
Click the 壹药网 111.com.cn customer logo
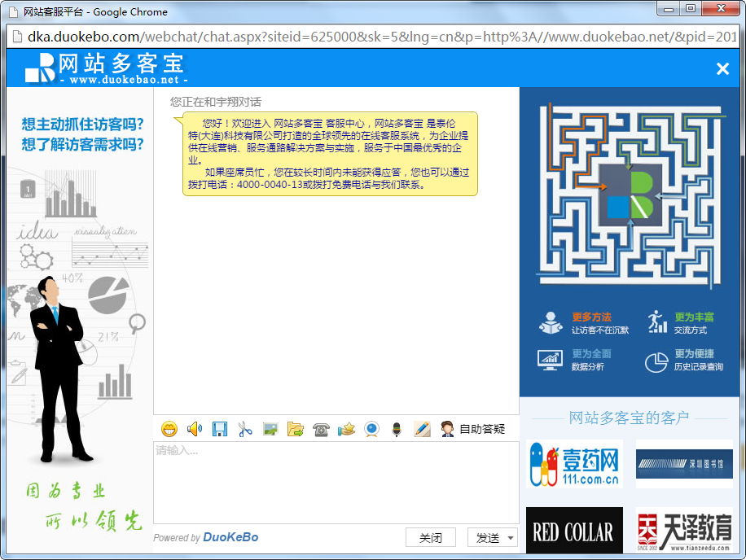click(574, 465)
